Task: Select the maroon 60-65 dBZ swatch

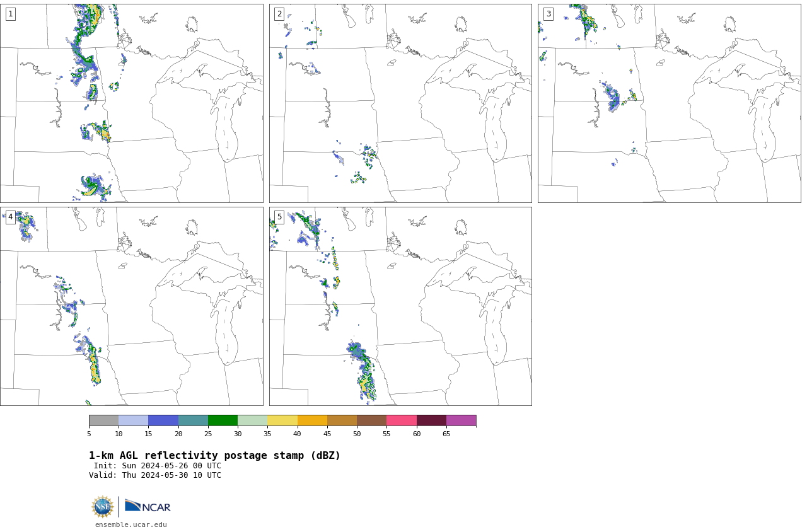Action: click(x=431, y=420)
